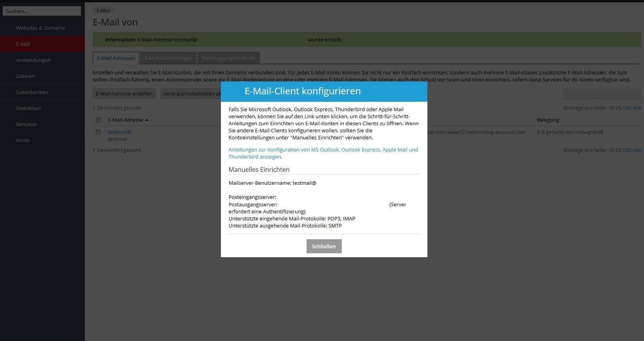Open Dateien in the sidebar
This screenshot has height=341, width=644.
click(42, 76)
